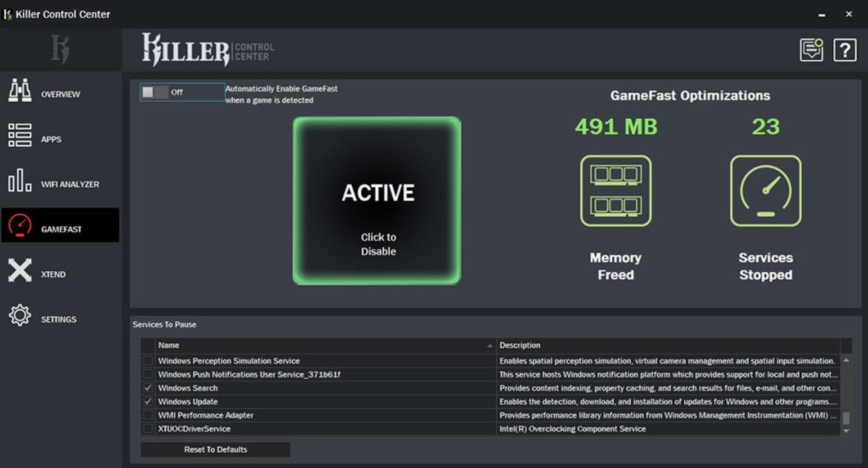The height and width of the screenshot is (468, 868).
Task: Click the services list scrollbar thumb
Action: pos(846,418)
